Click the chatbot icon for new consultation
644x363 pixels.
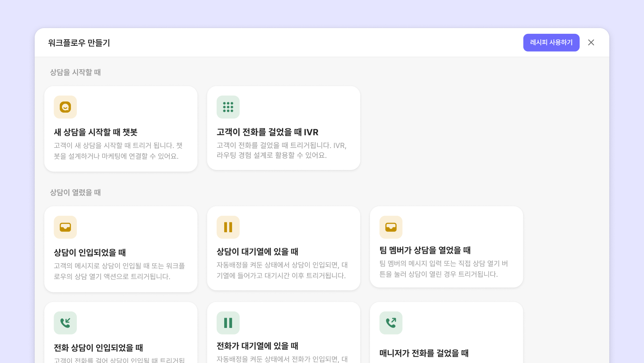coord(65,107)
